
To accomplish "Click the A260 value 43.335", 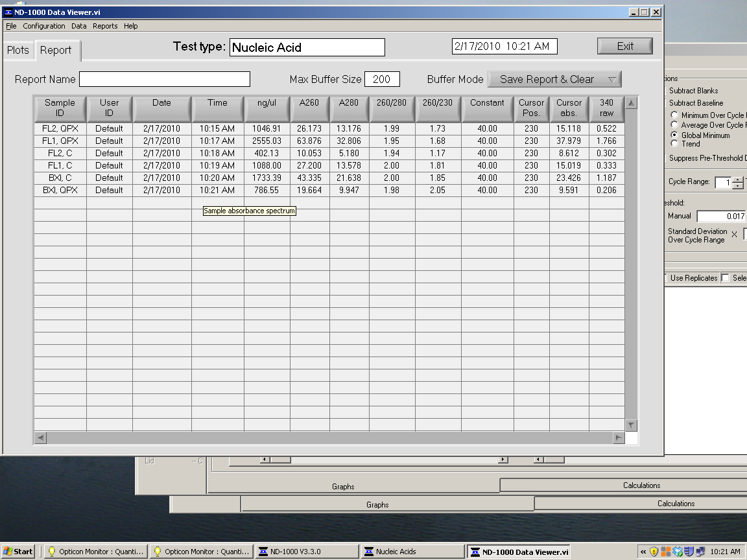I will (309, 178).
